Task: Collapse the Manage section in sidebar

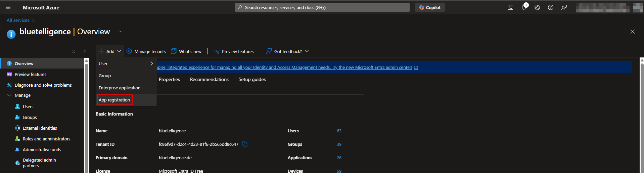Action: pyautogui.click(x=9, y=95)
